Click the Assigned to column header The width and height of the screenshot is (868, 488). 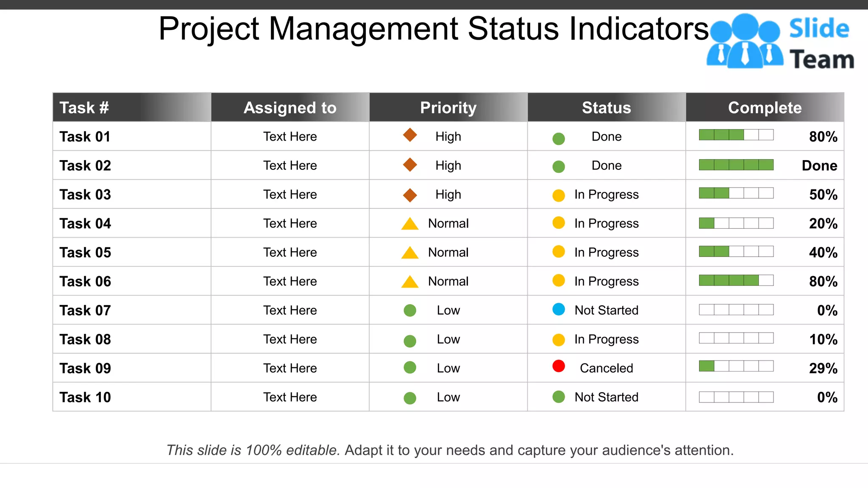click(x=290, y=108)
